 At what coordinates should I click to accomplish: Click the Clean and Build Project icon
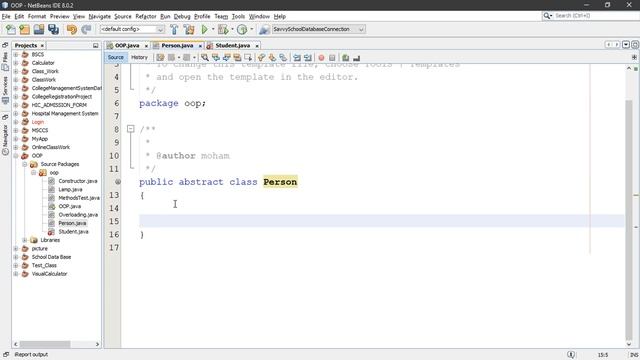coord(189,29)
